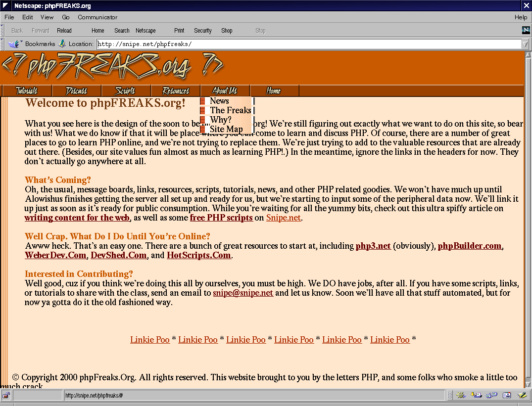Follow the php3.net link
532x406 pixels.
pyautogui.click(x=373, y=246)
